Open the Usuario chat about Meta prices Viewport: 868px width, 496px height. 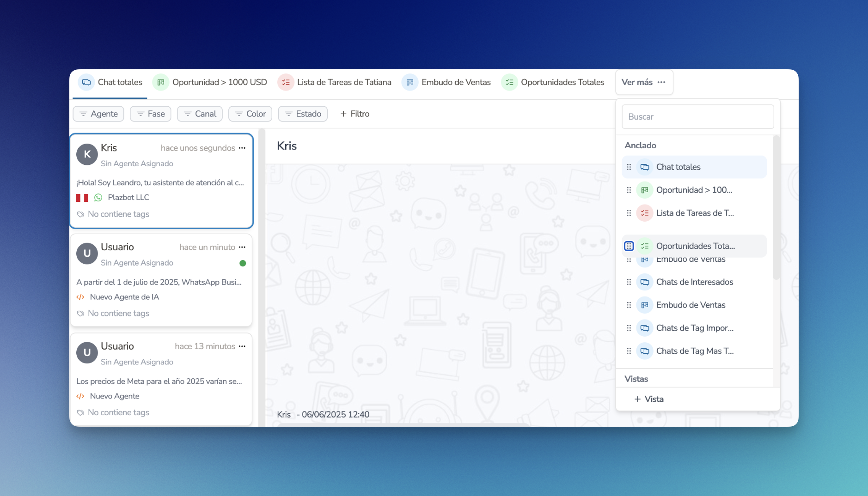(161, 379)
